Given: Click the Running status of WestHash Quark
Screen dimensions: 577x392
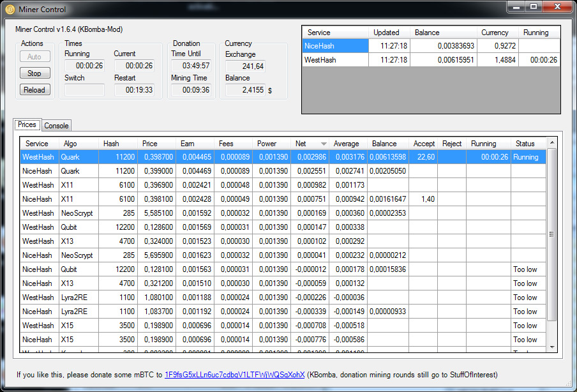Looking at the screenshot, I should tap(528, 157).
